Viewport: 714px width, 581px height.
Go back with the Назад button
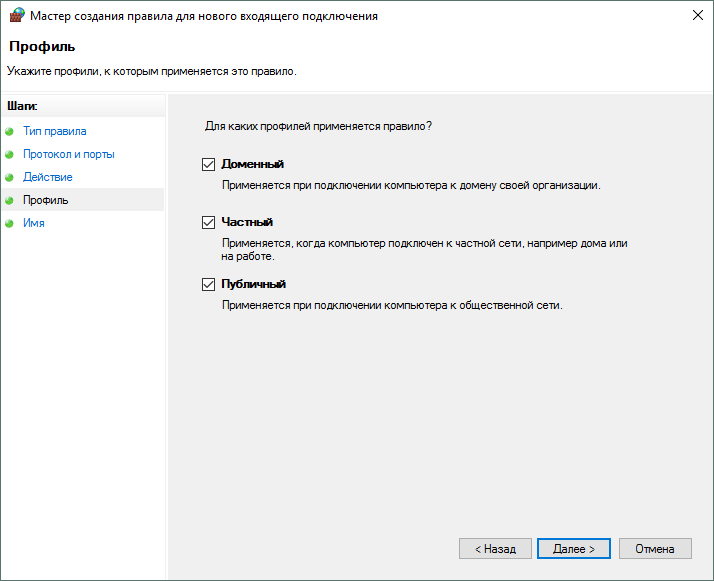[495, 549]
